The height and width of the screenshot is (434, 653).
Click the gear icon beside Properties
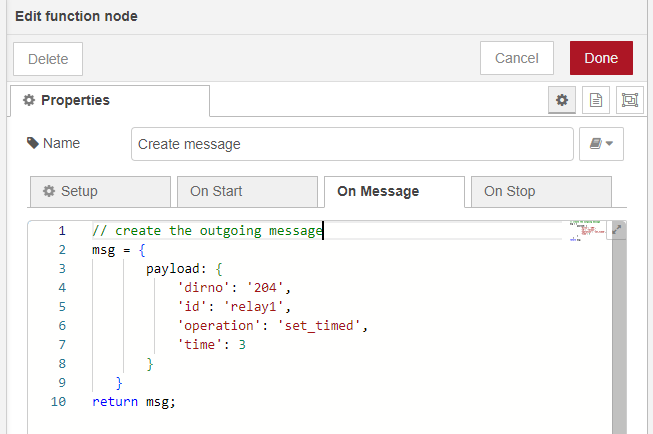point(29,100)
